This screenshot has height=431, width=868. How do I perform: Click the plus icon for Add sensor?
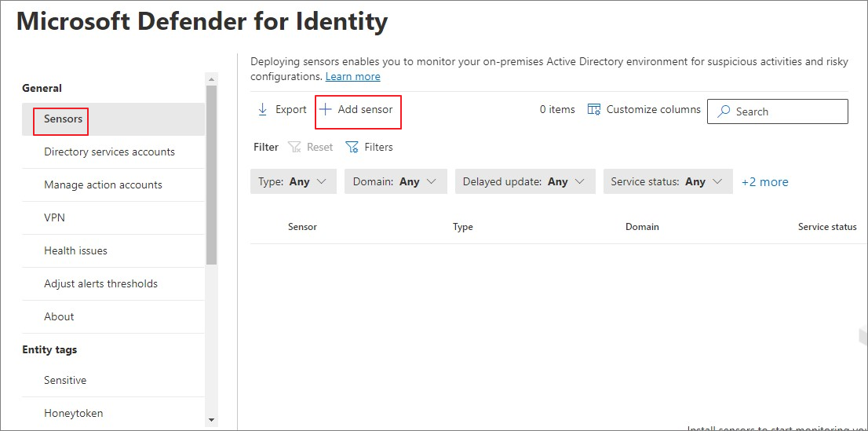[326, 110]
